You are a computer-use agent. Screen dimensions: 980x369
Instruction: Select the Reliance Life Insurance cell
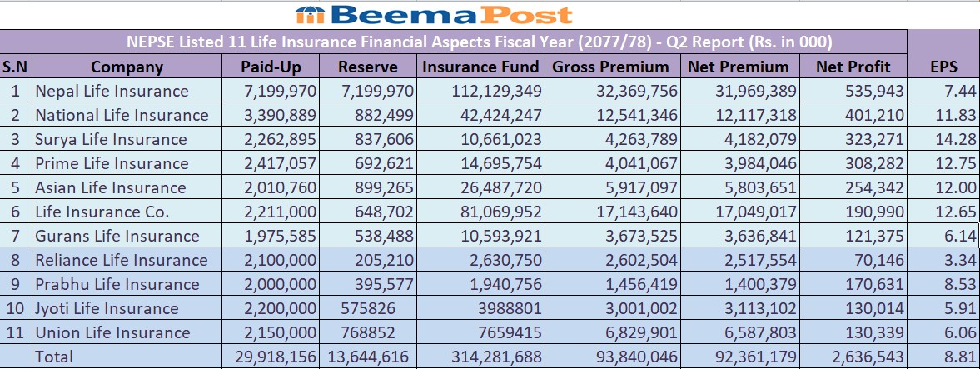pyautogui.click(x=122, y=260)
